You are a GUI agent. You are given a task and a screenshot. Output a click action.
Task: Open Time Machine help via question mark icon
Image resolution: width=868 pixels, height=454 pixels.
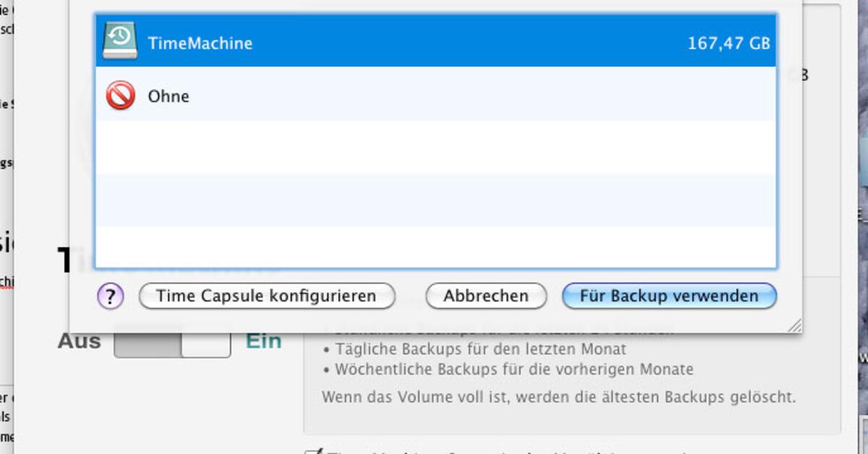pos(110,296)
